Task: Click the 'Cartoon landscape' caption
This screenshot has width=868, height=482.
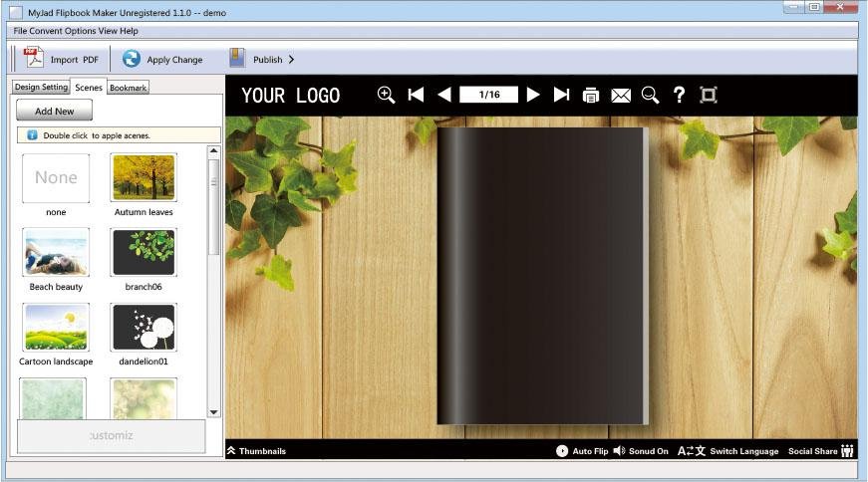Action: click(x=56, y=361)
